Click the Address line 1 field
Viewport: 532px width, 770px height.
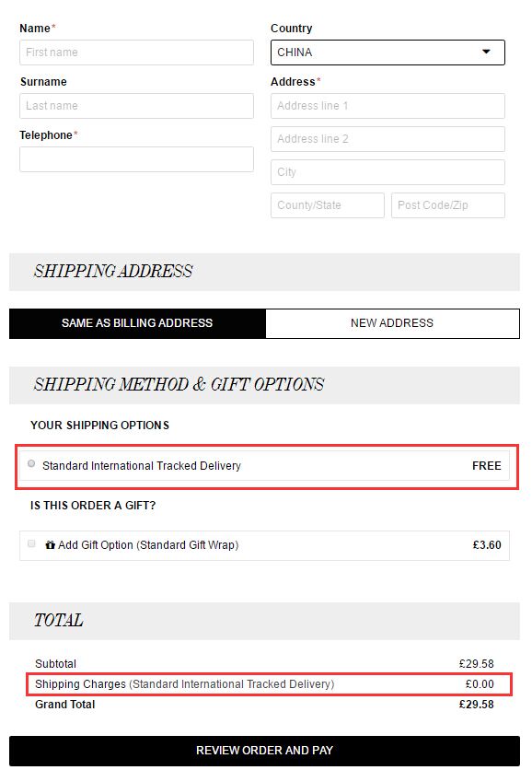387,106
